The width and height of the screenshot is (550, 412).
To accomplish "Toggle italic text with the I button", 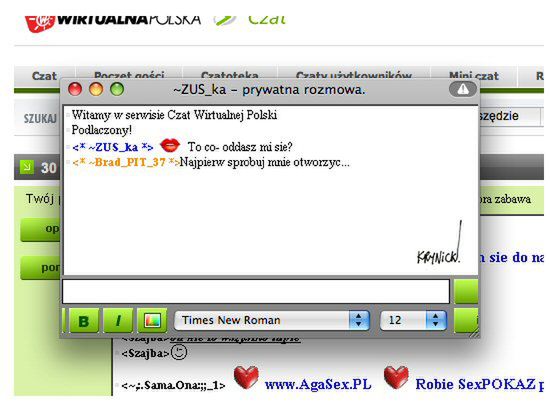I will tap(118, 320).
